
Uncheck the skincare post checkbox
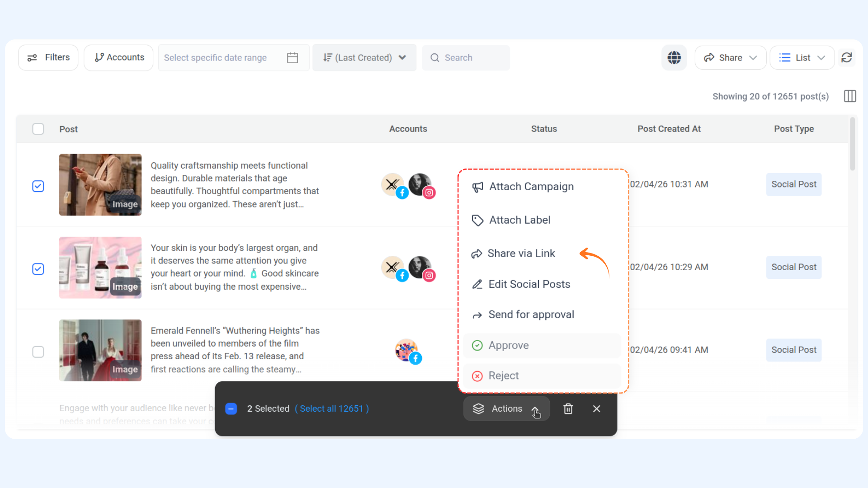click(x=38, y=269)
